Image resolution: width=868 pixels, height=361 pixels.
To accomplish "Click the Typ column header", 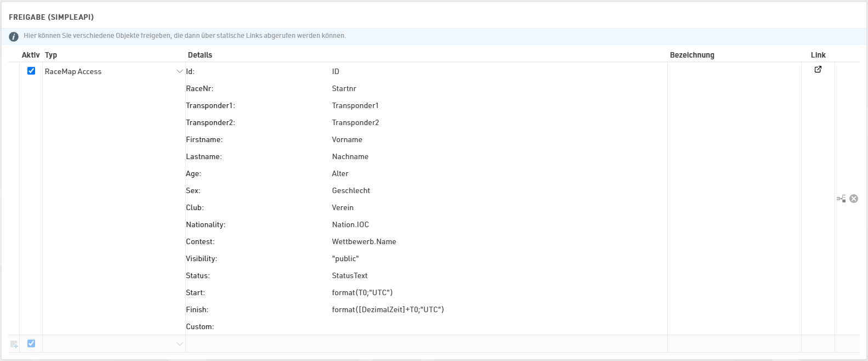I will (51, 55).
